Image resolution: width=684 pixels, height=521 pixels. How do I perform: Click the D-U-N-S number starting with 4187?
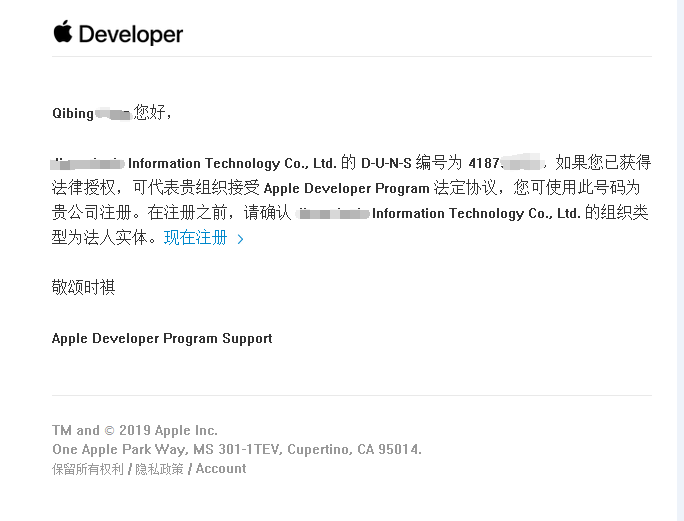coord(503,163)
